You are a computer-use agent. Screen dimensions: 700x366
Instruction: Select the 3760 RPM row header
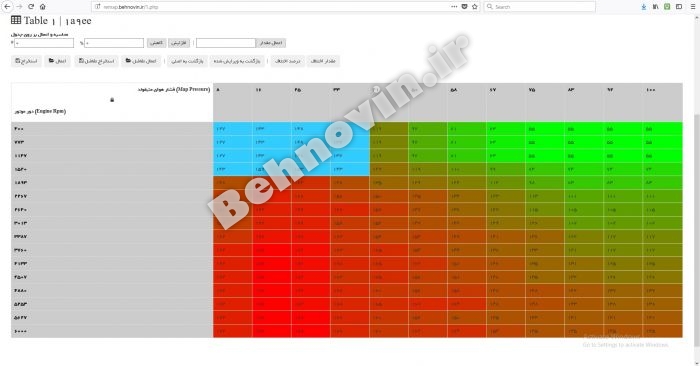112,250
